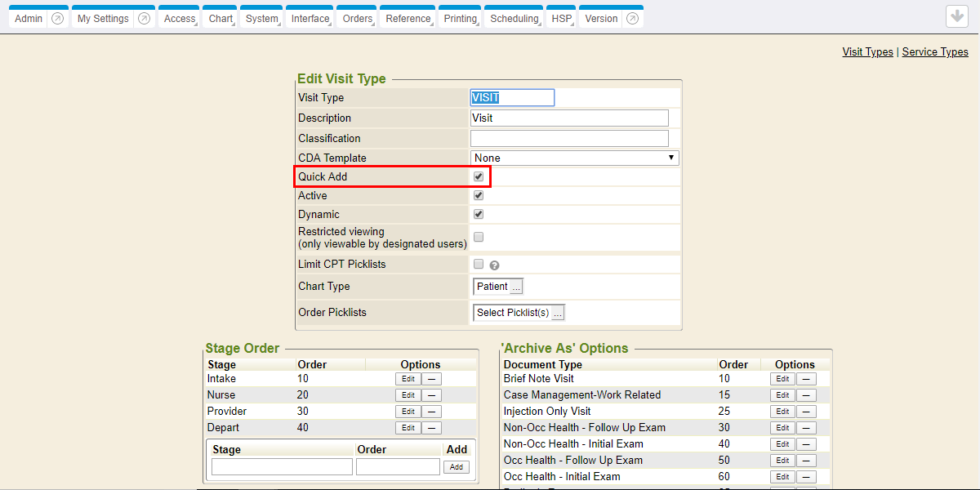Open the Reference menu tab

pos(408,19)
